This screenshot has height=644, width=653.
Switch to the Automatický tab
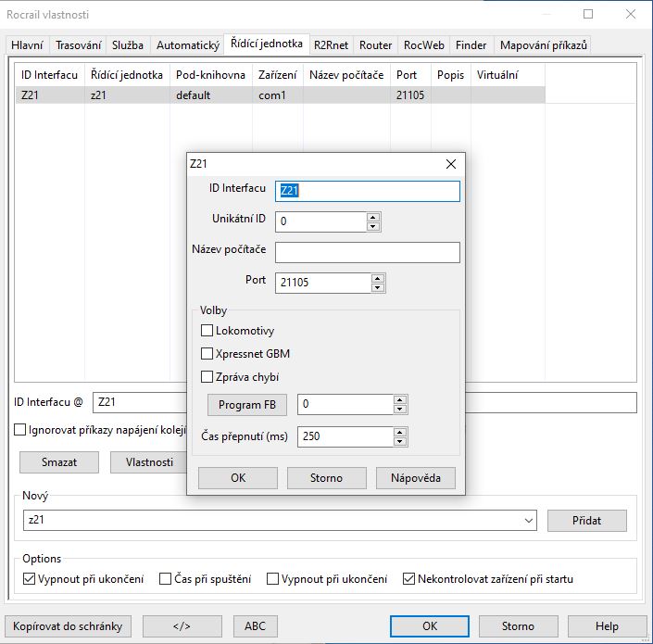[x=188, y=45]
